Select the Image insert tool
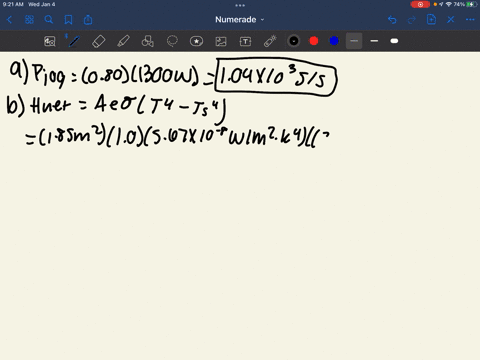 pos(221,41)
